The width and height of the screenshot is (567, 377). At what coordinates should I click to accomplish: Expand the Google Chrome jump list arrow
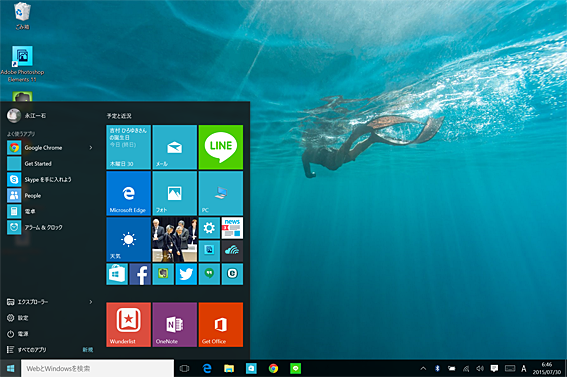click(91, 147)
